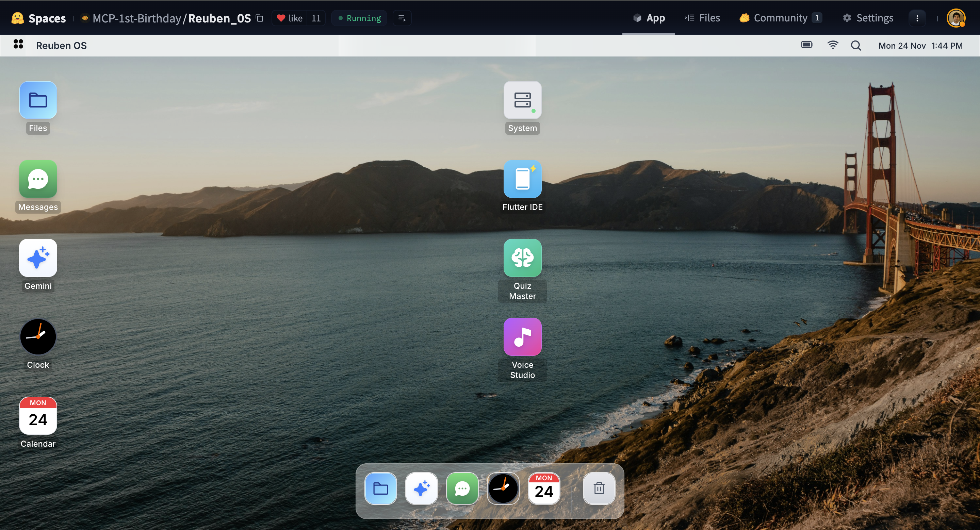Open the Reuben OS grid menu
The height and width of the screenshot is (530, 980).
(x=18, y=45)
